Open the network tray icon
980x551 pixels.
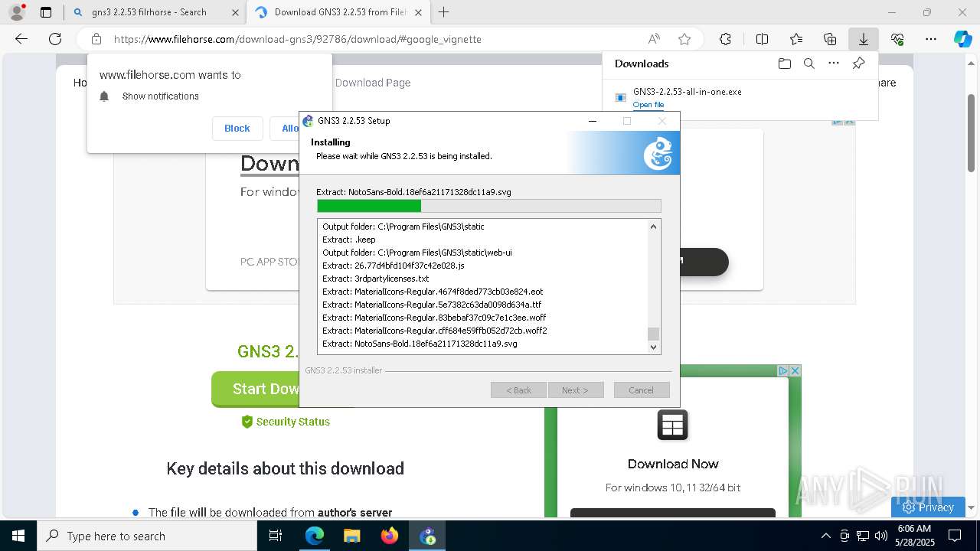pyautogui.click(x=863, y=536)
